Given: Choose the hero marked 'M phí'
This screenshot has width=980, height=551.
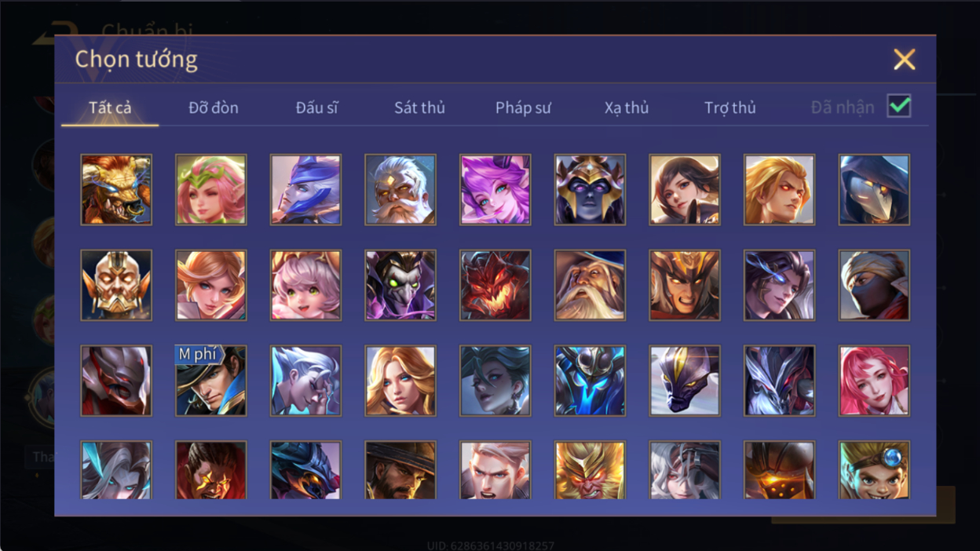Looking at the screenshot, I should pyautogui.click(x=210, y=381).
